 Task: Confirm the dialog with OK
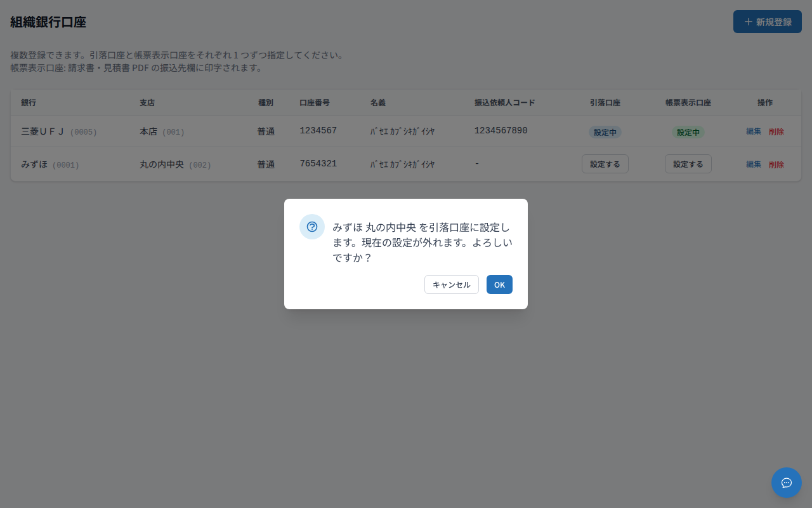[x=499, y=284]
